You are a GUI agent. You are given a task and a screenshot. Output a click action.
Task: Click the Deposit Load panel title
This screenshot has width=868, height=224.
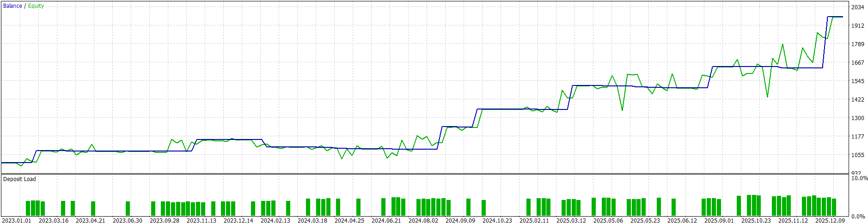[x=19, y=179]
